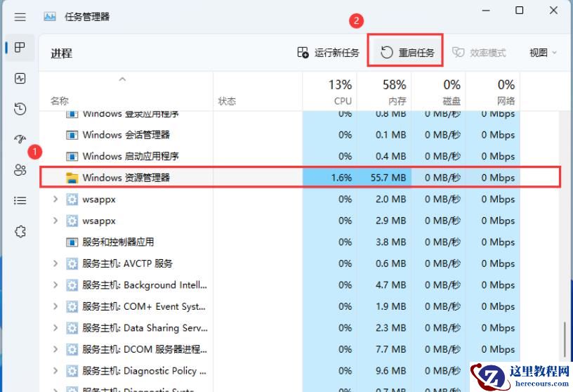The height and width of the screenshot is (392, 573).
Task: Minimize the Task Manager window
Action: [x=486, y=11]
